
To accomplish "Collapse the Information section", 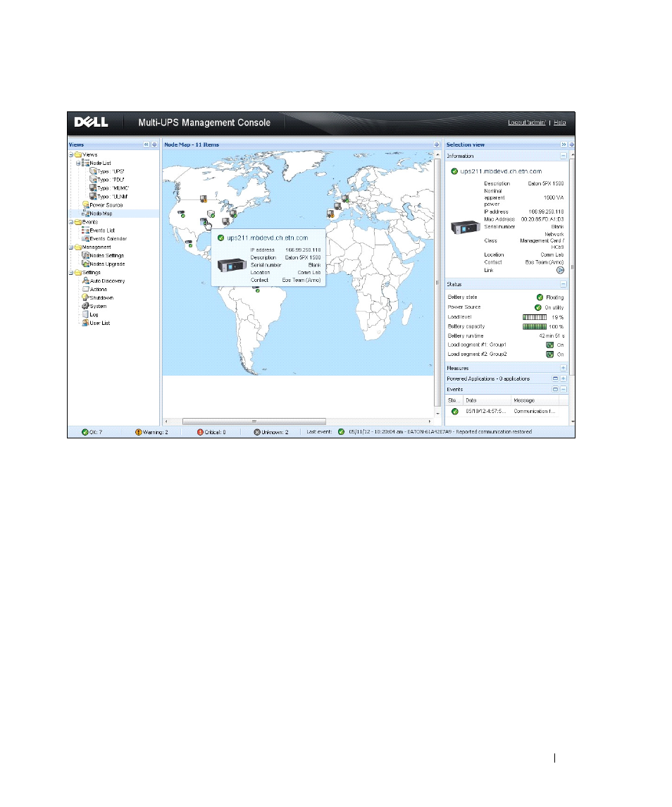I will 564,156.
